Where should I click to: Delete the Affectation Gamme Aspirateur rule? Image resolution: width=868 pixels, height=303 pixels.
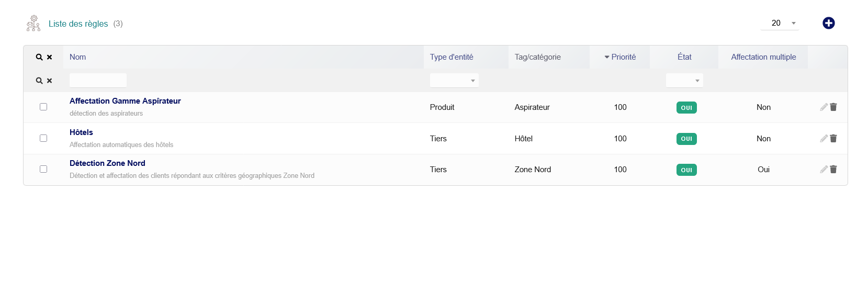tap(833, 107)
